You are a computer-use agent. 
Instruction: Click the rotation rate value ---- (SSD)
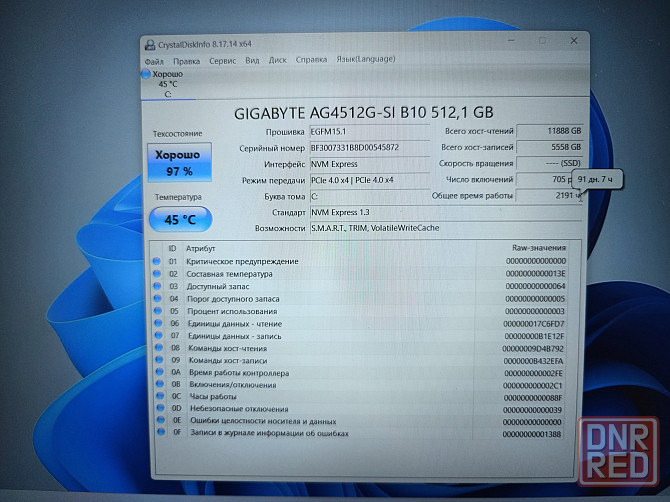click(549, 163)
